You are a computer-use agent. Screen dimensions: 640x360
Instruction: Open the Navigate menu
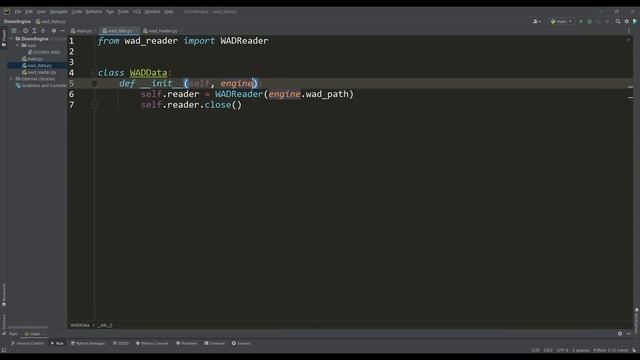click(59, 12)
